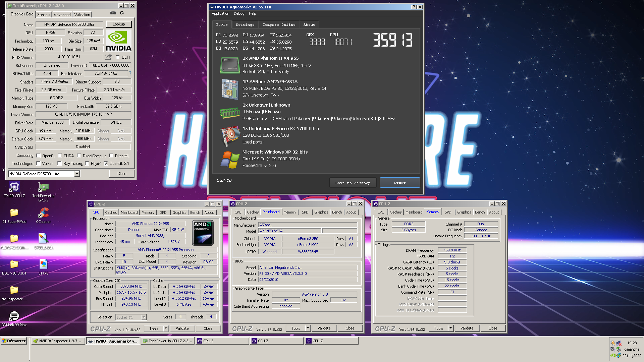The image size is (644, 362).
Task: Toggle the OpenGL 2.1 checkbox
Action: click(106, 164)
